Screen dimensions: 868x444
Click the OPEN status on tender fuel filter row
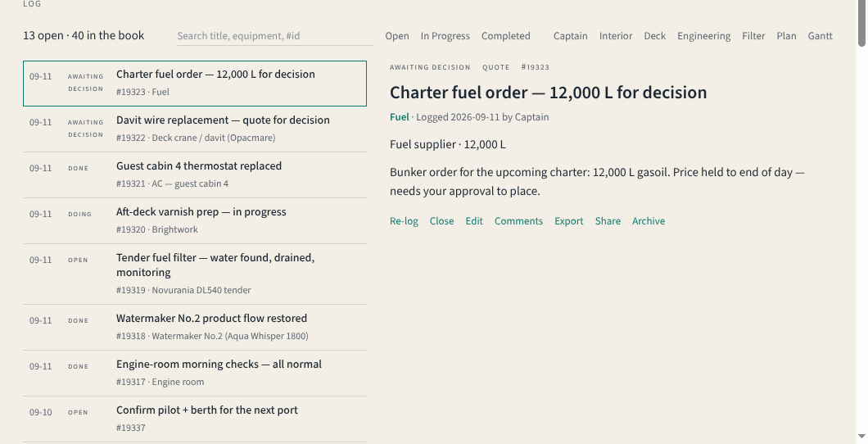(x=78, y=261)
